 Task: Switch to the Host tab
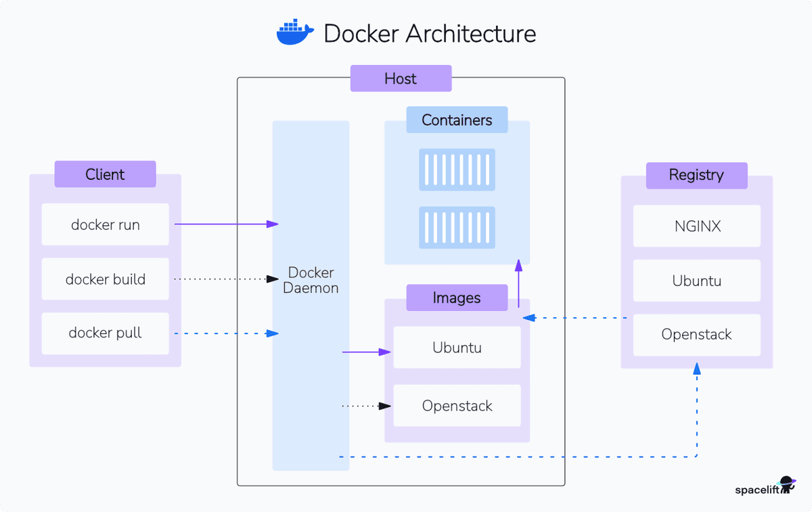click(x=401, y=78)
